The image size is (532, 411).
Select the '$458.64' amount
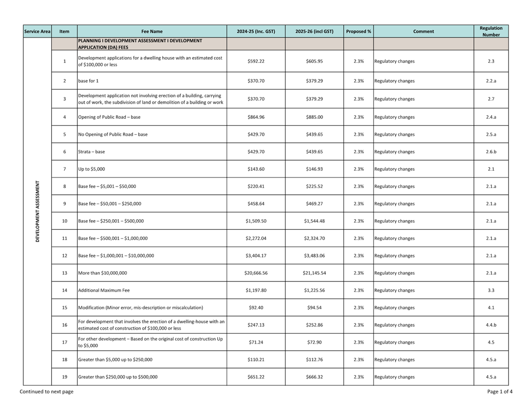256,204
